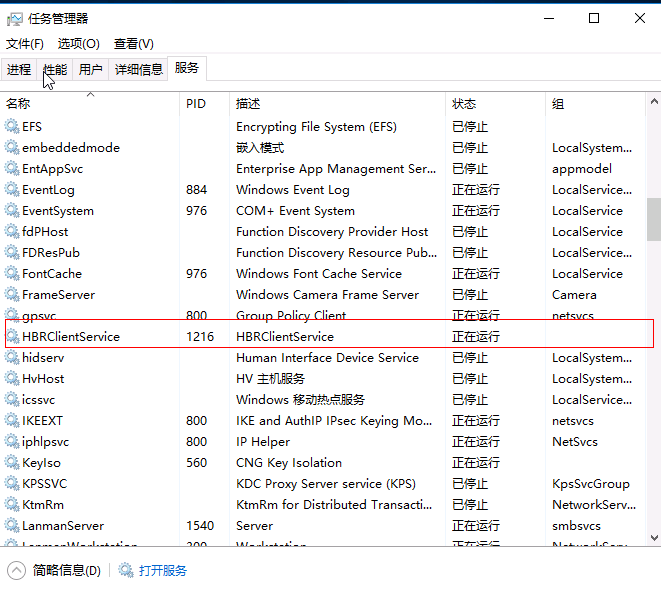The width and height of the screenshot is (661, 594).
Task: Click the FDResPub service gear icon
Action: [12, 252]
